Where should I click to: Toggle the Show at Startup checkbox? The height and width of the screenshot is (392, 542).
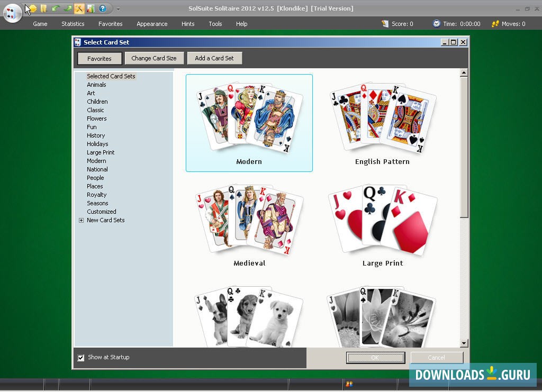81,358
